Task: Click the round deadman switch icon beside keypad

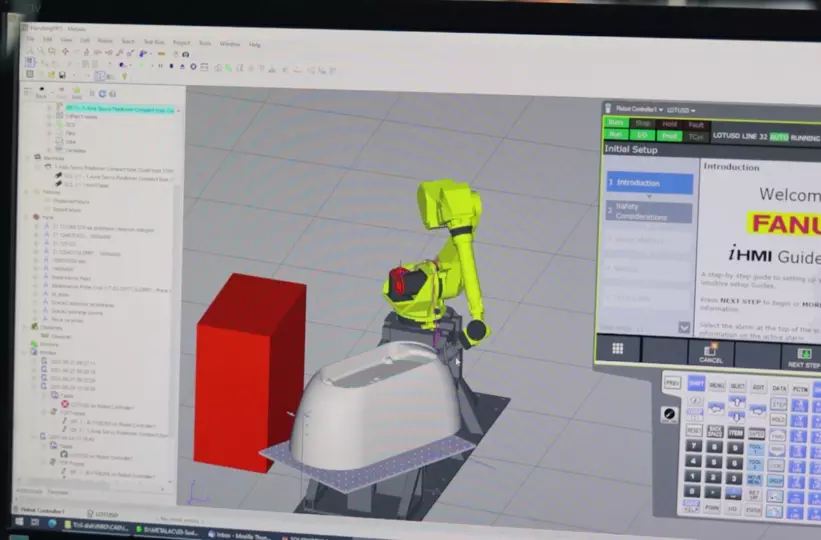Action: pos(668,414)
